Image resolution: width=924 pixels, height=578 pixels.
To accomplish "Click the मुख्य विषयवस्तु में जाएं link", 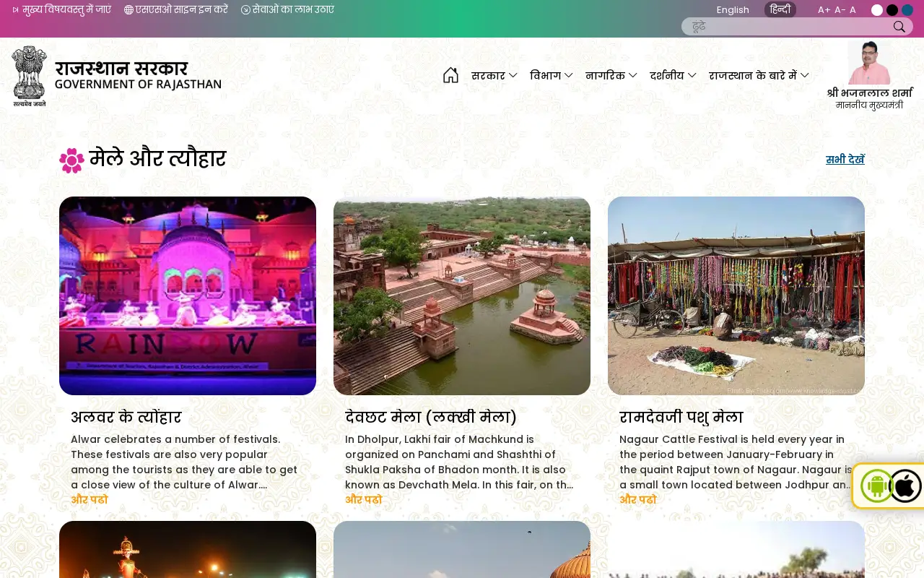I will pyautogui.click(x=66, y=10).
